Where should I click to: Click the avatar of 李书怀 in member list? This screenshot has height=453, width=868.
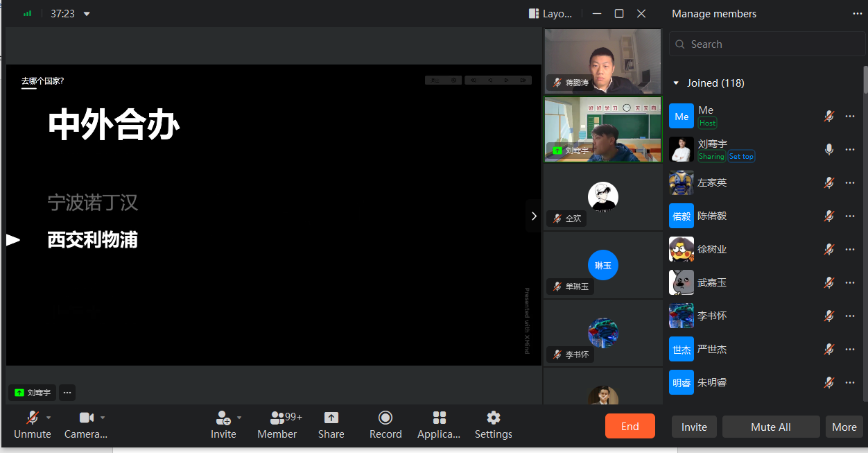point(682,316)
